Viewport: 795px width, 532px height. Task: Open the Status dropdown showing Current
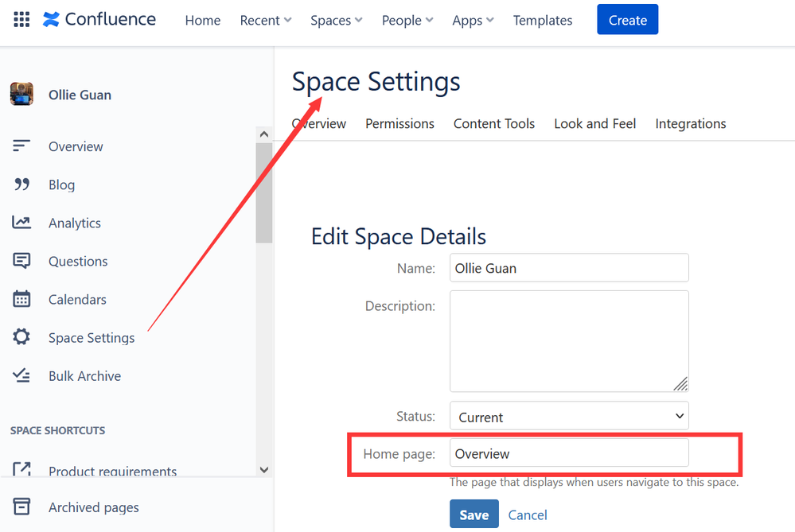(x=569, y=416)
